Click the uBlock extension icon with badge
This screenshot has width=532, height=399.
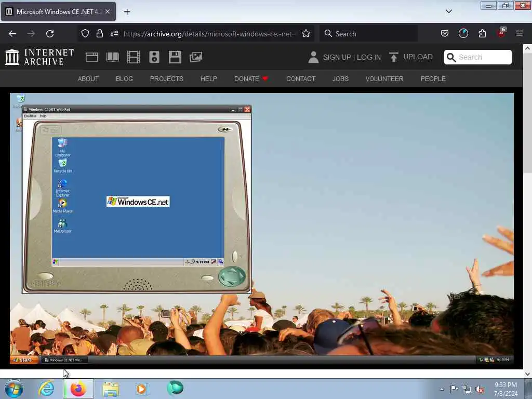coord(501,33)
